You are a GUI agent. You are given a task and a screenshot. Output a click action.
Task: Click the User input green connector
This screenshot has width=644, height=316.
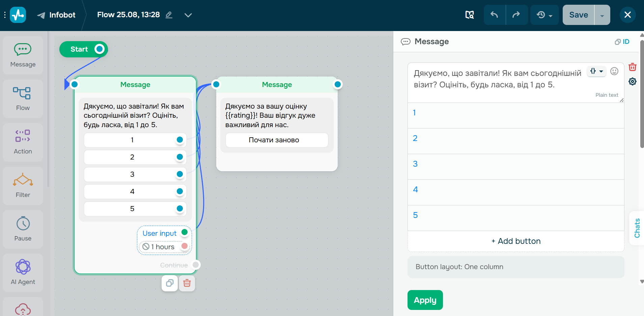pos(185,232)
